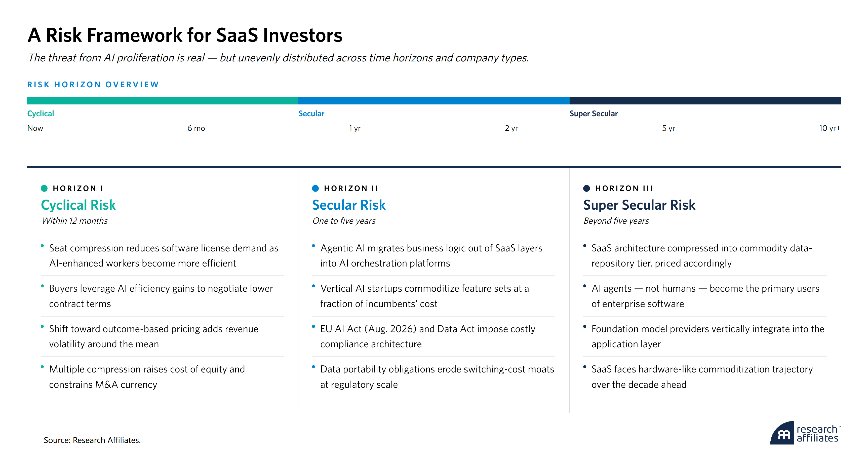868x453 pixels.
Task: Click the navy Horizon III dot
Action: pos(587,188)
